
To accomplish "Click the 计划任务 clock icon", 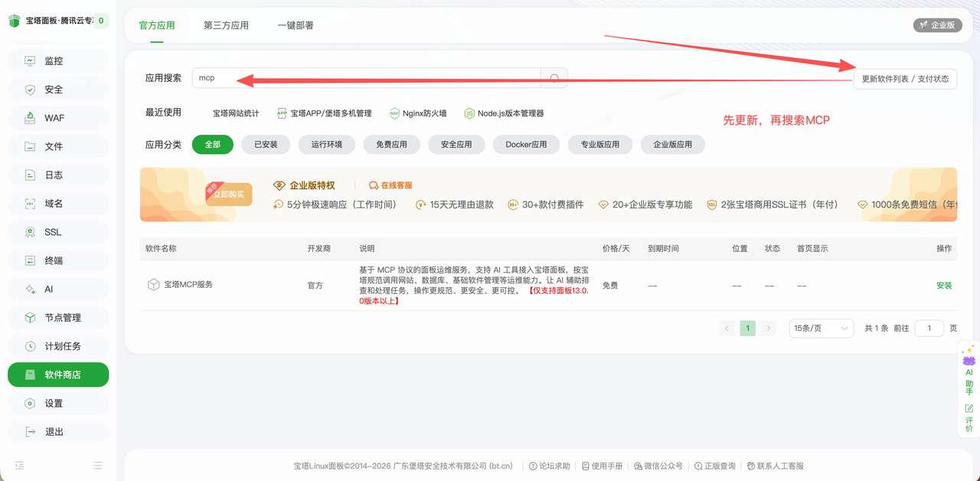I will point(30,346).
